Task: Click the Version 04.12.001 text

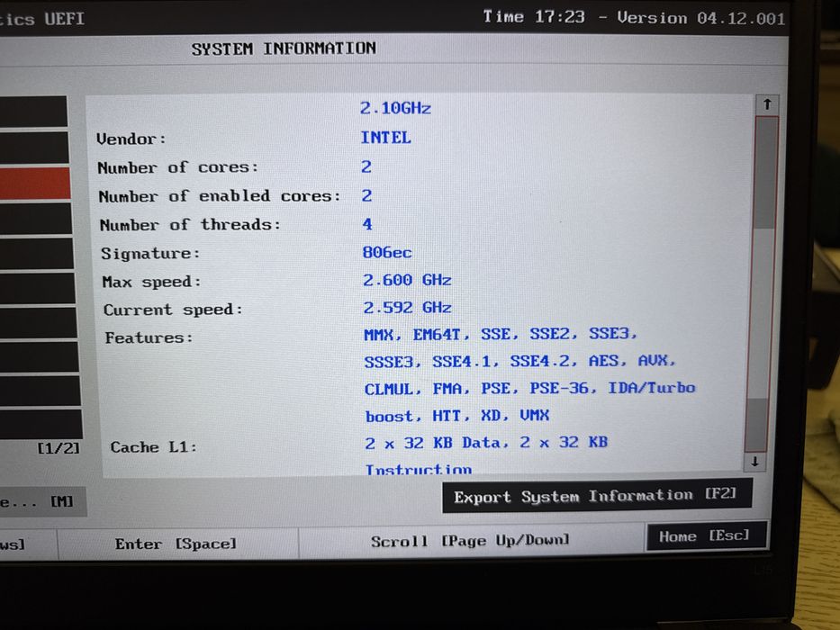Action: point(701,18)
